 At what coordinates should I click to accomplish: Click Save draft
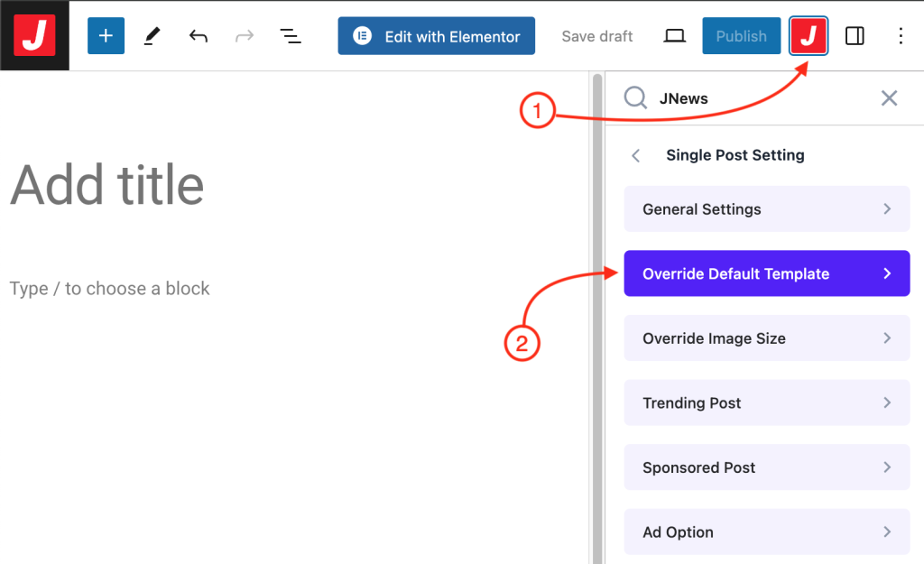597,36
